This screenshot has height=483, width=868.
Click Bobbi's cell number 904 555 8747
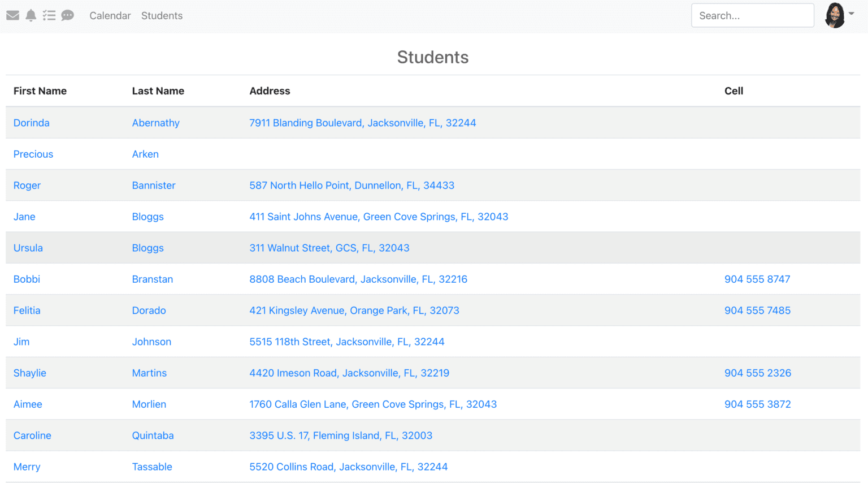(x=757, y=279)
